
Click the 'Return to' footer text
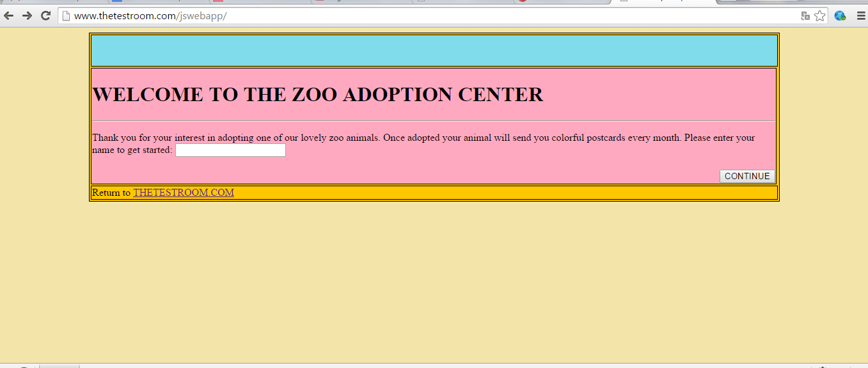(111, 193)
